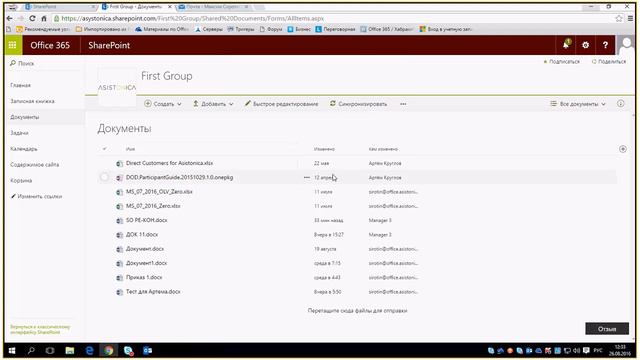This screenshot has width=640, height=360.
Task: Click the Отзыв feedback button
Action: pos(607,329)
